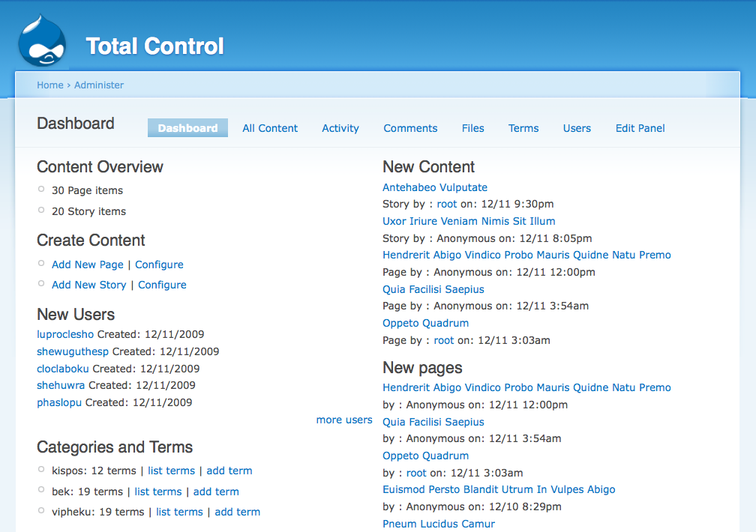Click the bullet icon beside Add New Page

pyautogui.click(x=41, y=263)
